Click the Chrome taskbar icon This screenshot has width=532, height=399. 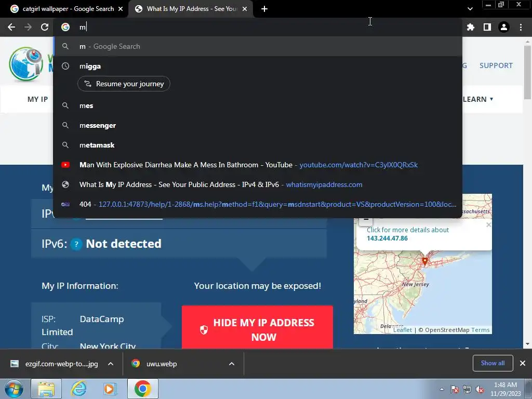142,389
